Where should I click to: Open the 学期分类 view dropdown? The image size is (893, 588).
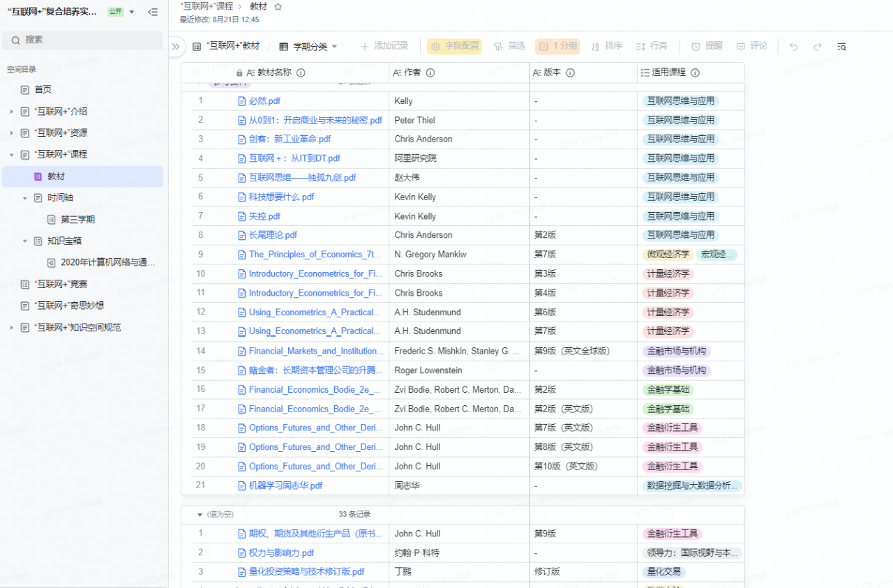pos(308,47)
